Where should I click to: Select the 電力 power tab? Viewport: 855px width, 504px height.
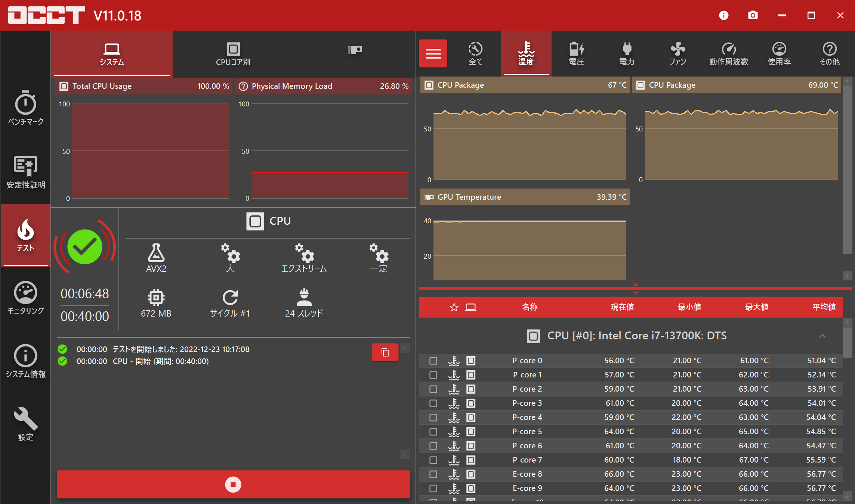(627, 53)
